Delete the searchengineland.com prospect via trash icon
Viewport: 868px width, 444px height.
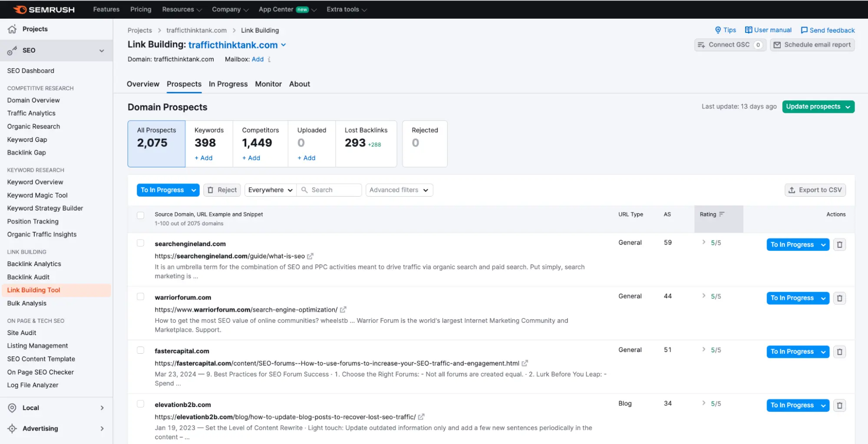click(x=839, y=244)
